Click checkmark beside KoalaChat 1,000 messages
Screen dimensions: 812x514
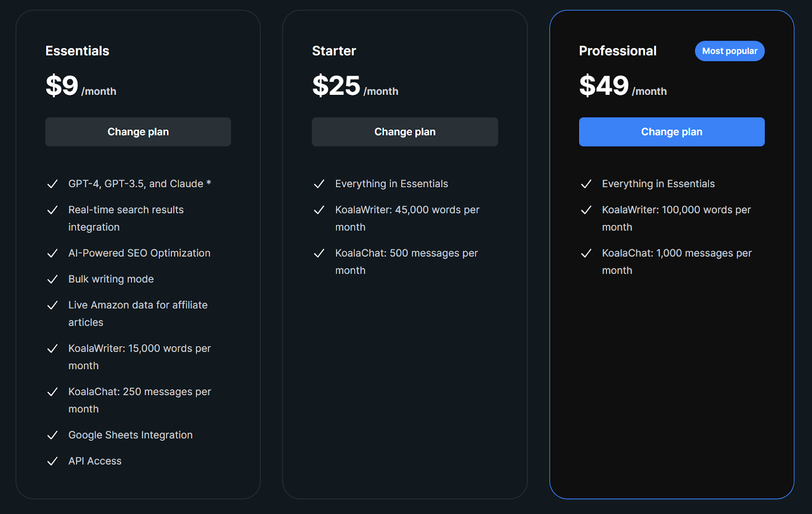click(x=586, y=253)
